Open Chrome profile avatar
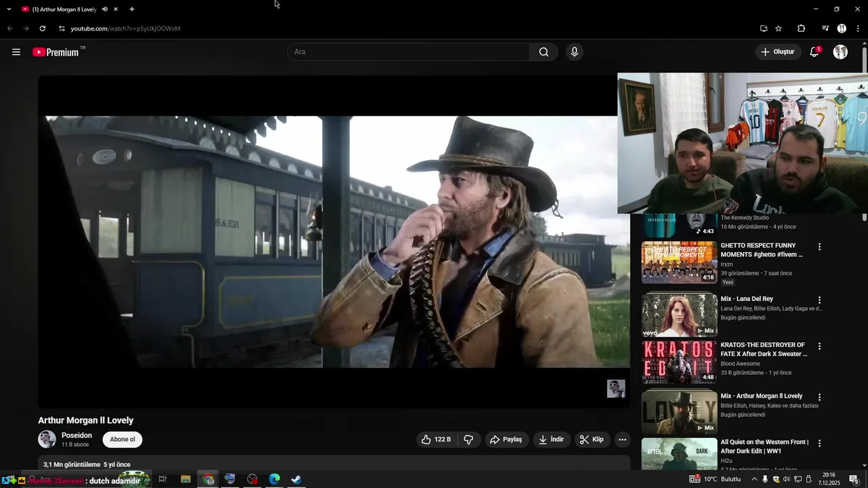The height and width of the screenshot is (488, 868). point(842,28)
